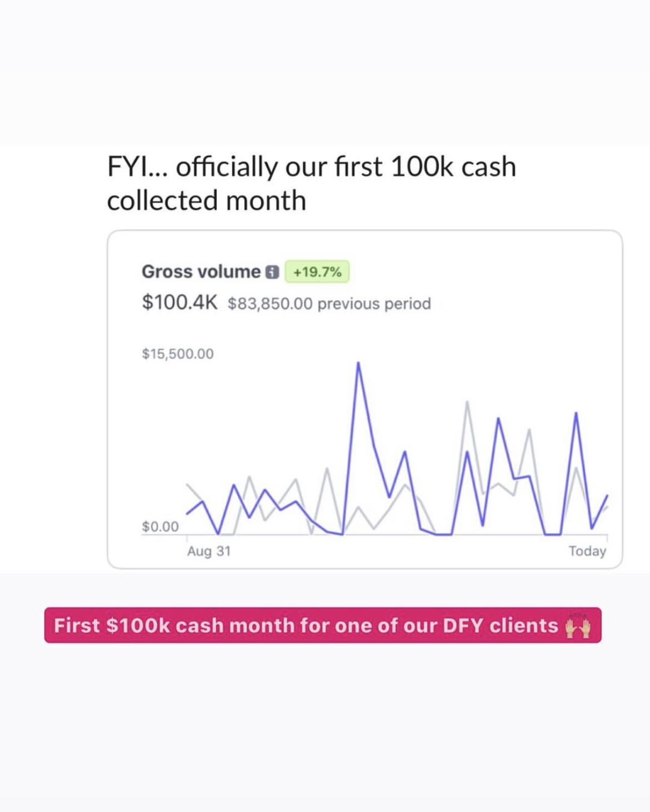Click the tallest purple peak on chart
650x812 pixels.
click(x=358, y=364)
